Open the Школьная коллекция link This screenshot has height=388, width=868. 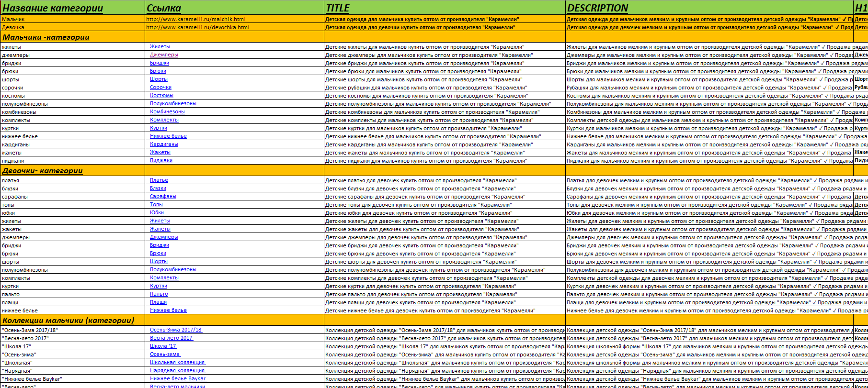[x=177, y=362]
